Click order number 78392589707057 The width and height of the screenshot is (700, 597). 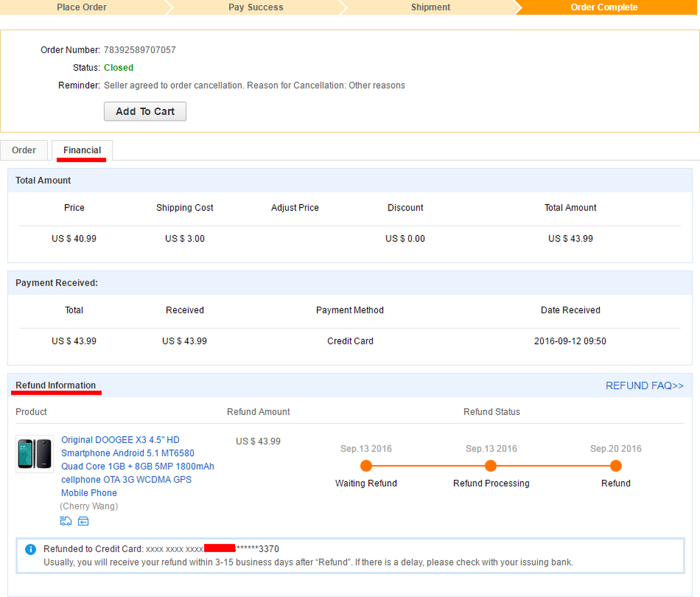coord(139,50)
